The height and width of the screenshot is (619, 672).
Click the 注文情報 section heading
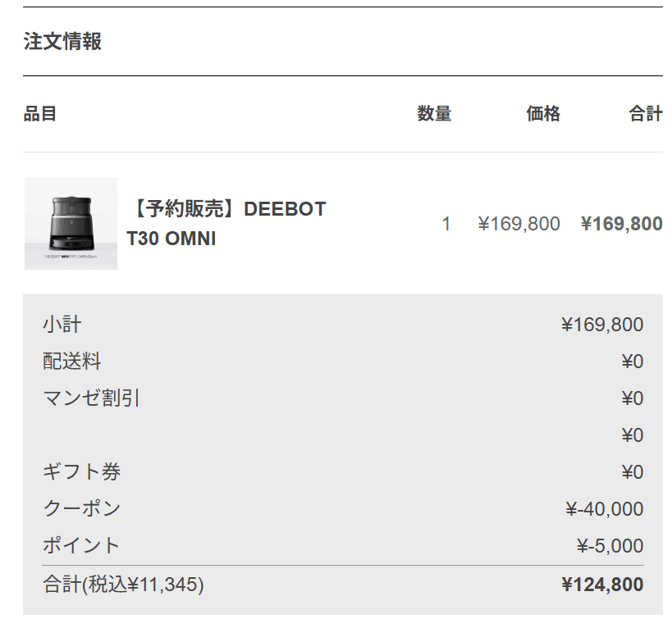click(x=62, y=41)
